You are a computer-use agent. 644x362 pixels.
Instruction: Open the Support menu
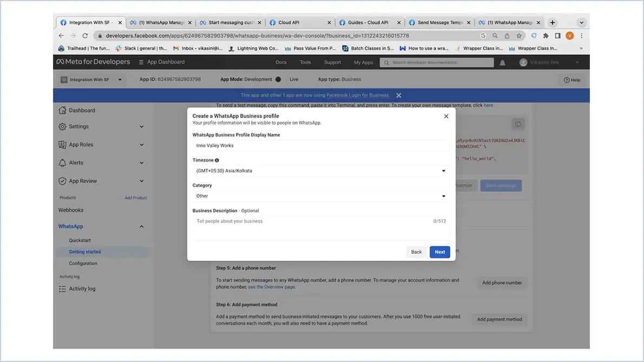coord(332,62)
